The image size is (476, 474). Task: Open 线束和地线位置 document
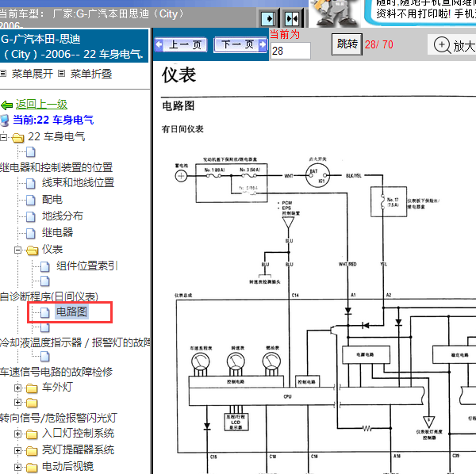coord(78,182)
